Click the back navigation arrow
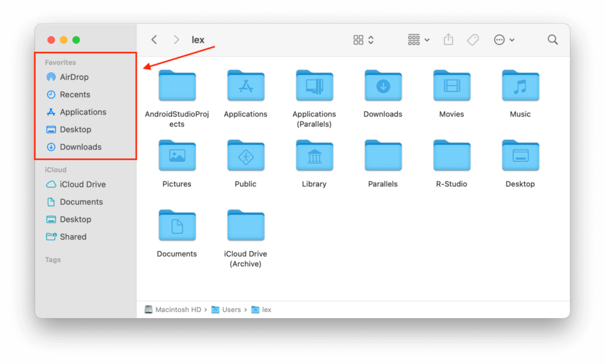This screenshot has width=605, height=364. point(154,39)
